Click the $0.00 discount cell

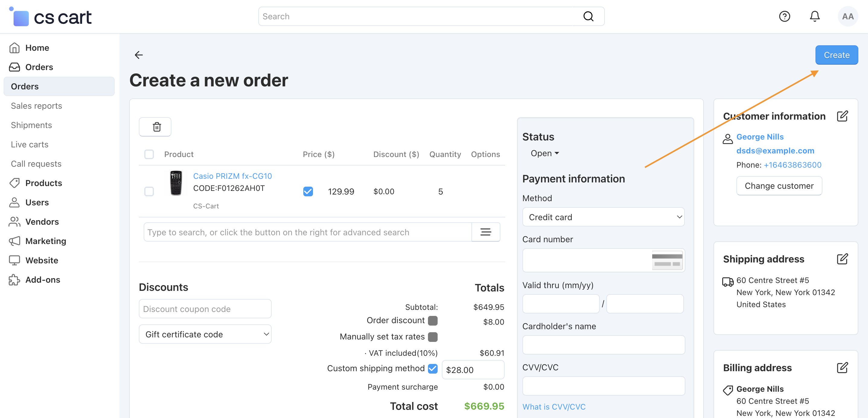[384, 191]
